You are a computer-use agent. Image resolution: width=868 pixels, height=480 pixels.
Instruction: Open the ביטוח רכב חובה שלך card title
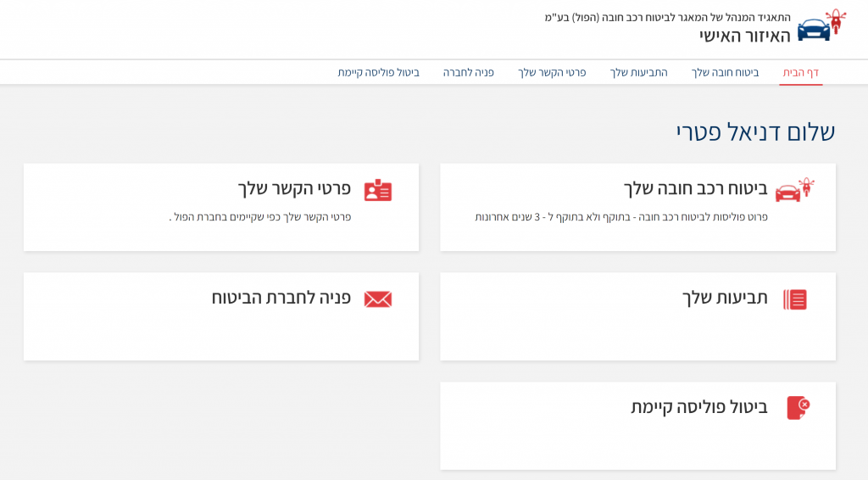click(695, 188)
